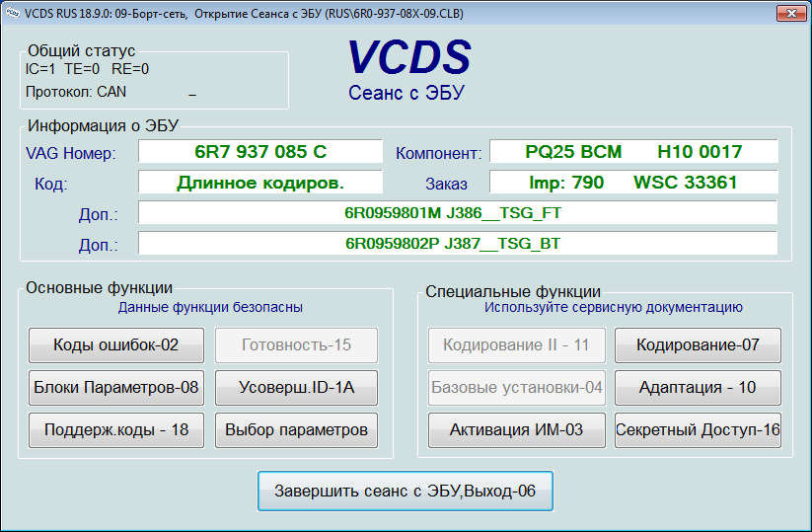The image size is (812, 532).
Task: Click the VCDS icon in title bar
Action: (13, 14)
